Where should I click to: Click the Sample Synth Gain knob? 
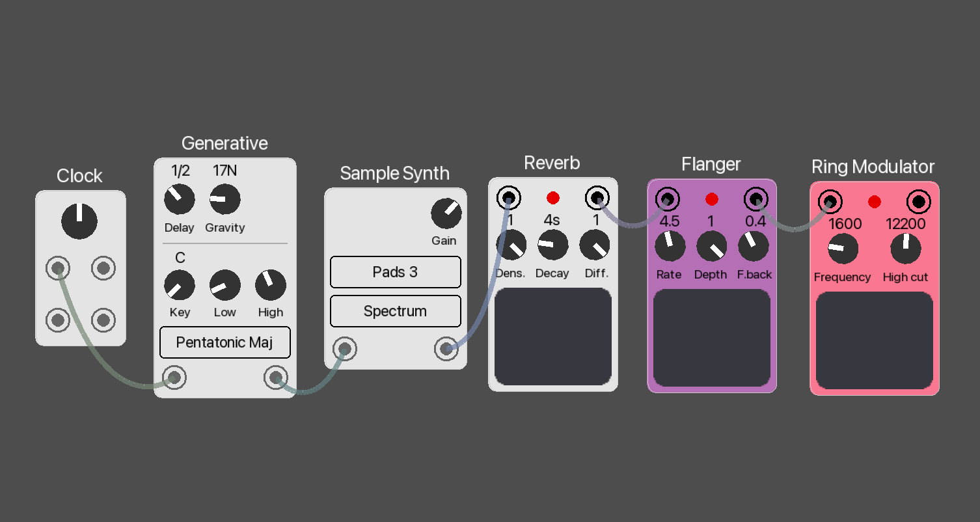[446, 213]
